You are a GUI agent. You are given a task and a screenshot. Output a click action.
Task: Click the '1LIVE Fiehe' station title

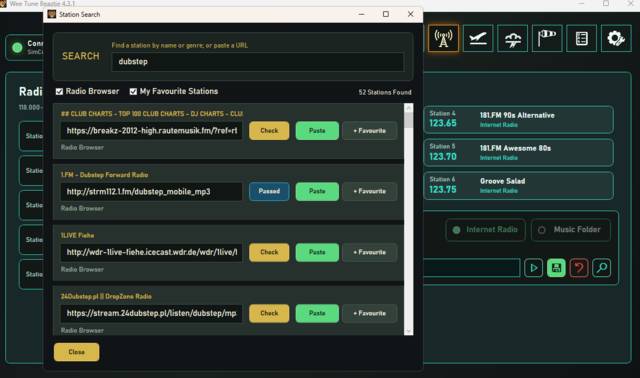[78, 236]
